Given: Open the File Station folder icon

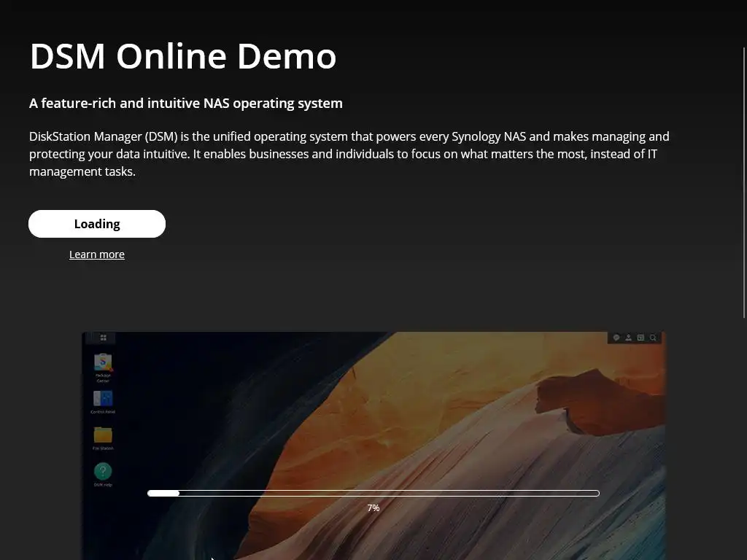Looking at the screenshot, I should [103, 435].
